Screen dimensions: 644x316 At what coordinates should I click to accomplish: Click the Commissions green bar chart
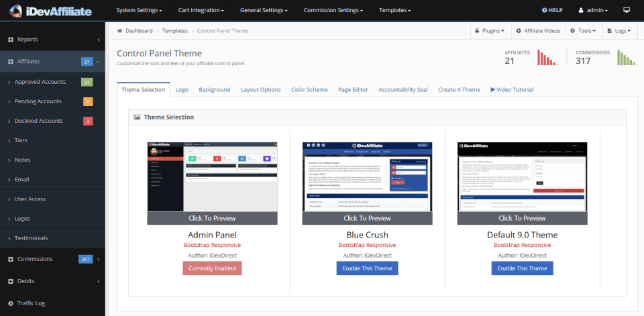628,58
